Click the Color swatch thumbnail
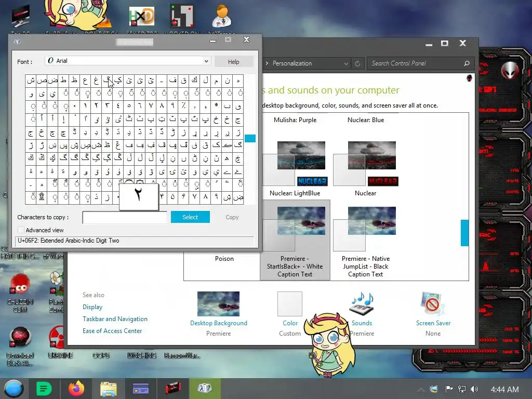 (290, 304)
